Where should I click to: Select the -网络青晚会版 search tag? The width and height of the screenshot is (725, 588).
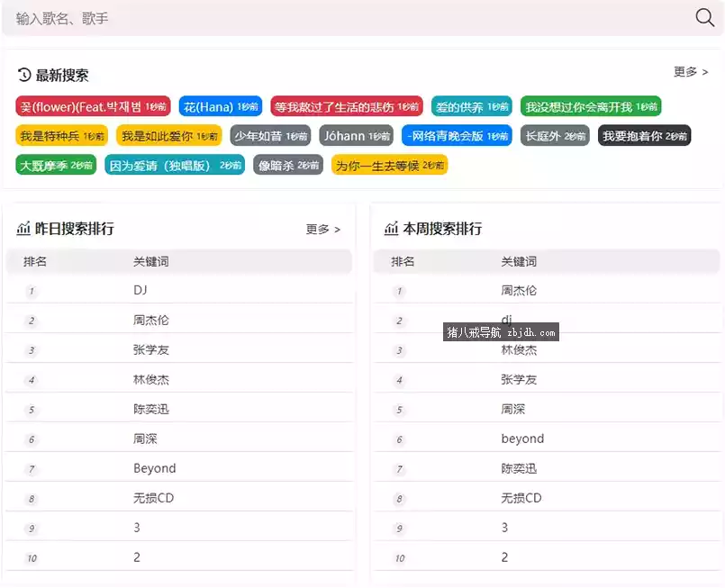(x=457, y=135)
